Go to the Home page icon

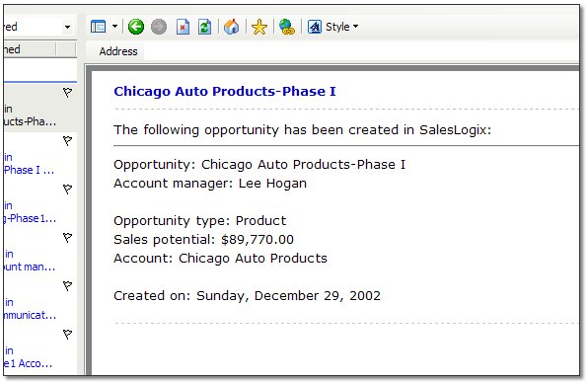pyautogui.click(x=232, y=27)
